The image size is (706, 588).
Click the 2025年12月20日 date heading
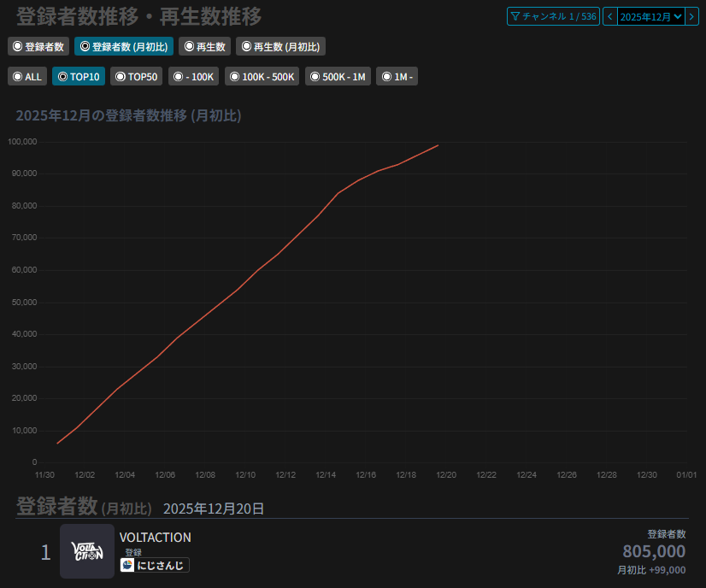point(214,509)
